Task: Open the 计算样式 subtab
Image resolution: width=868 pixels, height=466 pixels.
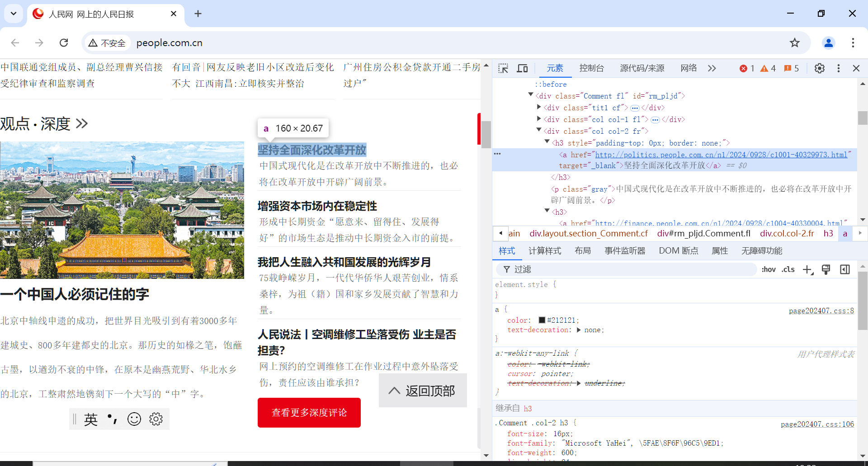Action: (545, 251)
